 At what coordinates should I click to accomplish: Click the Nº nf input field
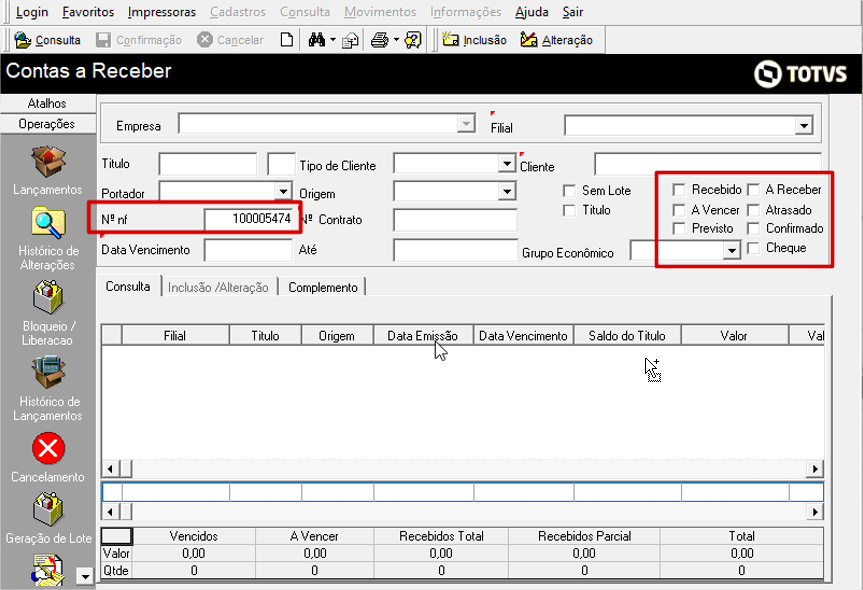[x=248, y=219]
